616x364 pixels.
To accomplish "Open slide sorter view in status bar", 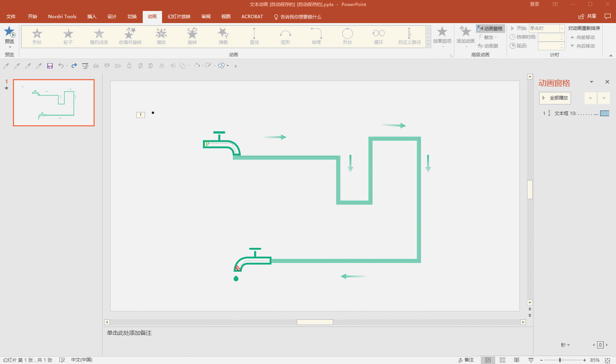I will point(502,360).
